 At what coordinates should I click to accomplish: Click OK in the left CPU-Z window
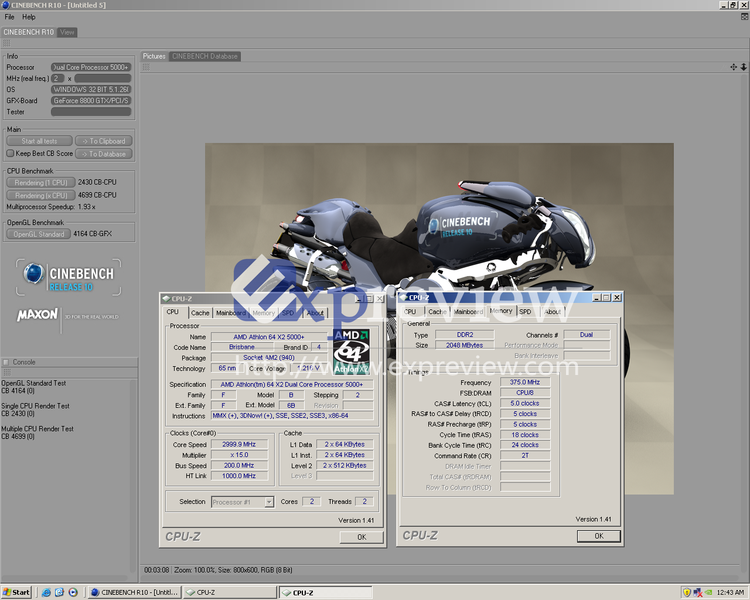pyautogui.click(x=362, y=537)
